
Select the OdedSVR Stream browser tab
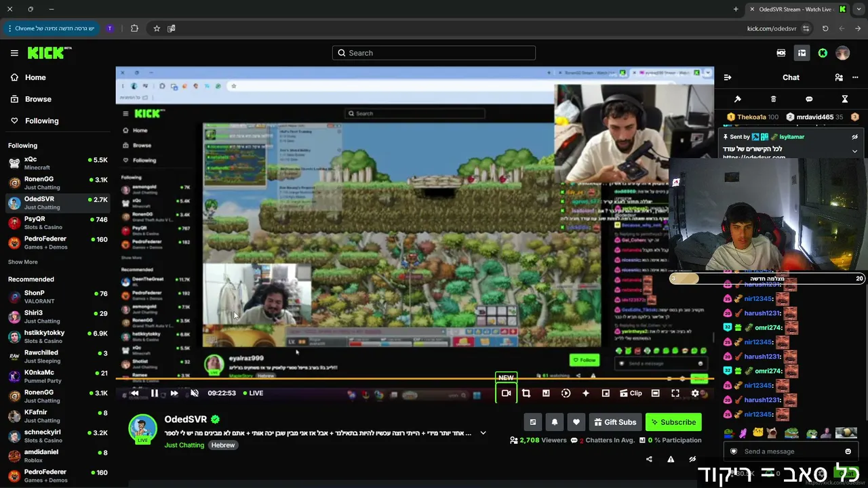797,9
